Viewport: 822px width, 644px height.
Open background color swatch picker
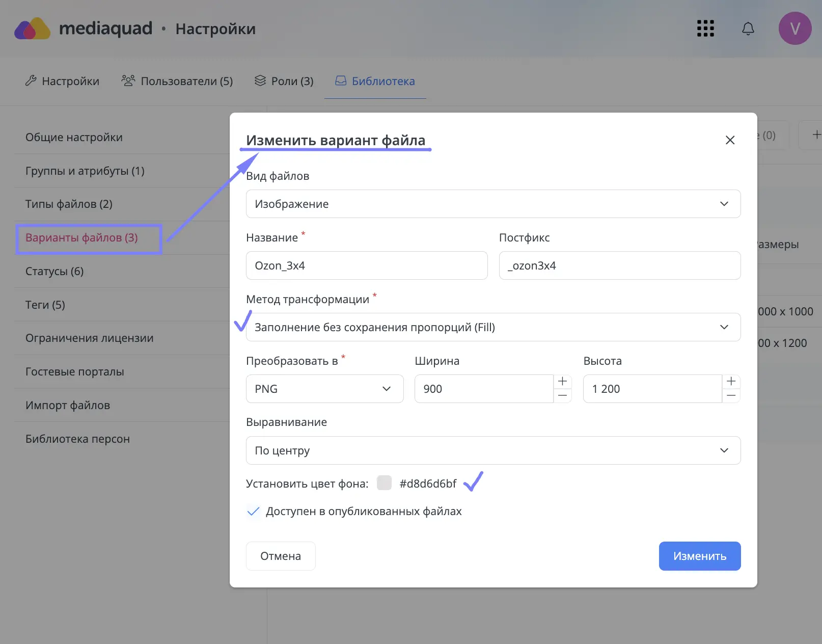pyautogui.click(x=384, y=483)
